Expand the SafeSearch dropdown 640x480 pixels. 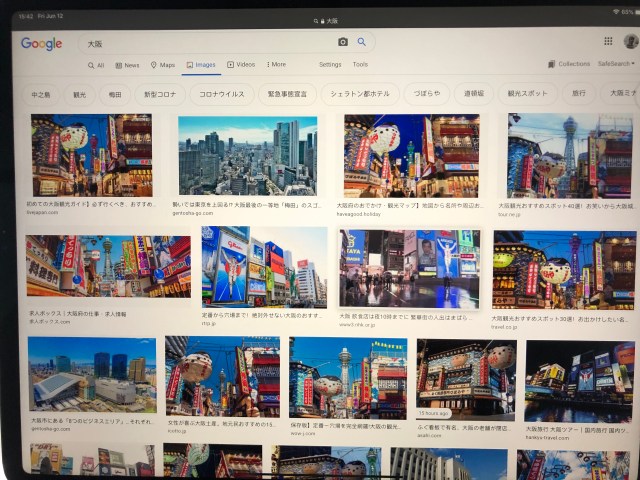tap(615, 64)
